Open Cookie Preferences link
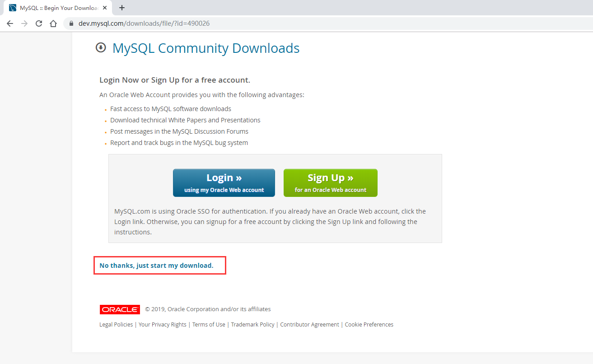The height and width of the screenshot is (364, 593). [369, 324]
